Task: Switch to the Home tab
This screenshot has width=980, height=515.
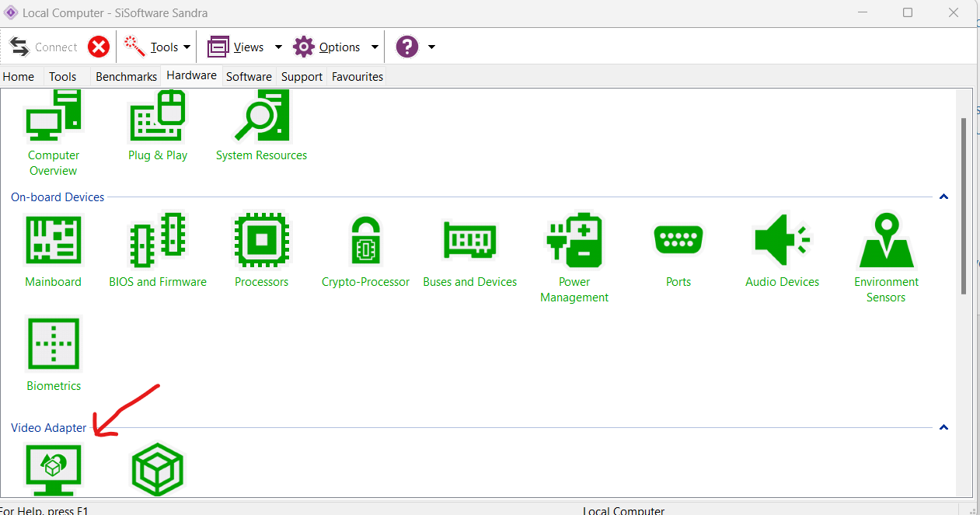Action: pyautogui.click(x=19, y=76)
